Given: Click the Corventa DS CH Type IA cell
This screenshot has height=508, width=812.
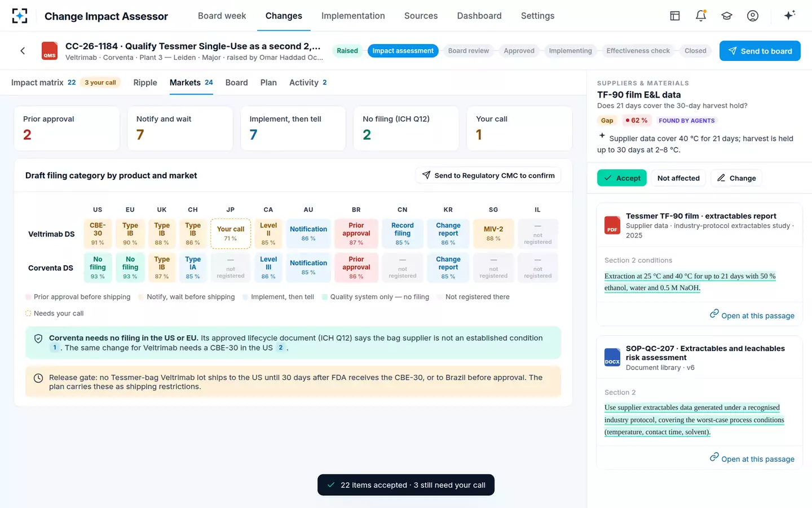Looking at the screenshot, I should coord(193,268).
